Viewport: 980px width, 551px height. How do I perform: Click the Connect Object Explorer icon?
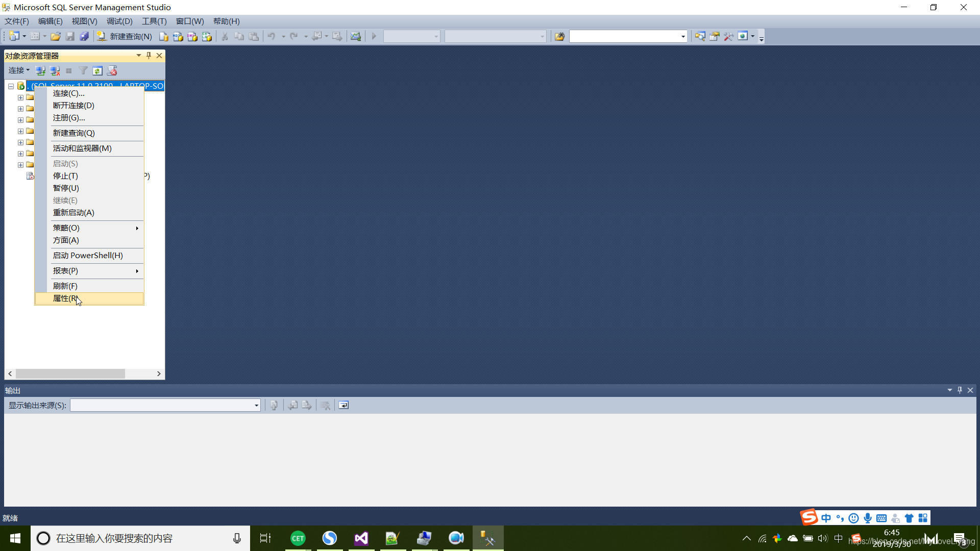pos(40,70)
